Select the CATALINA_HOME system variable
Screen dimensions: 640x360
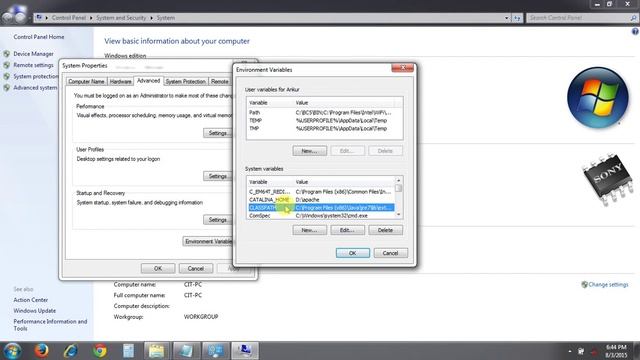321,200
